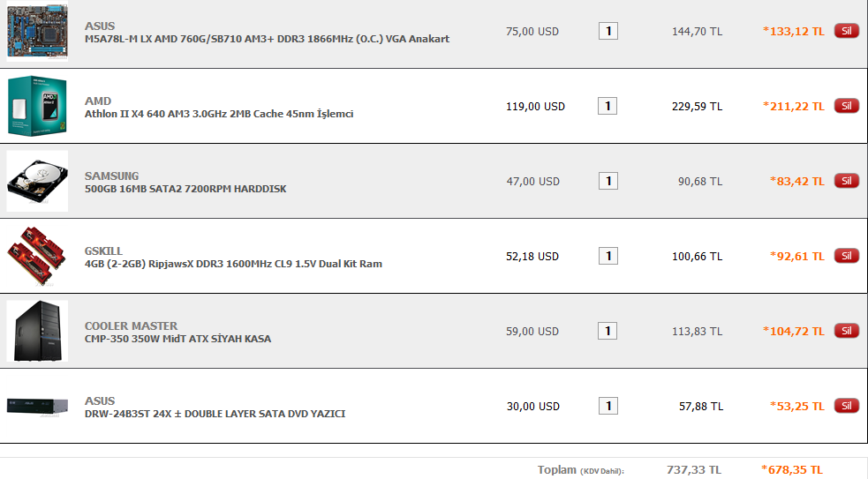The width and height of the screenshot is (868, 479).
Task: Click the ASUS motherboard product thumbnail
Action: (x=37, y=32)
